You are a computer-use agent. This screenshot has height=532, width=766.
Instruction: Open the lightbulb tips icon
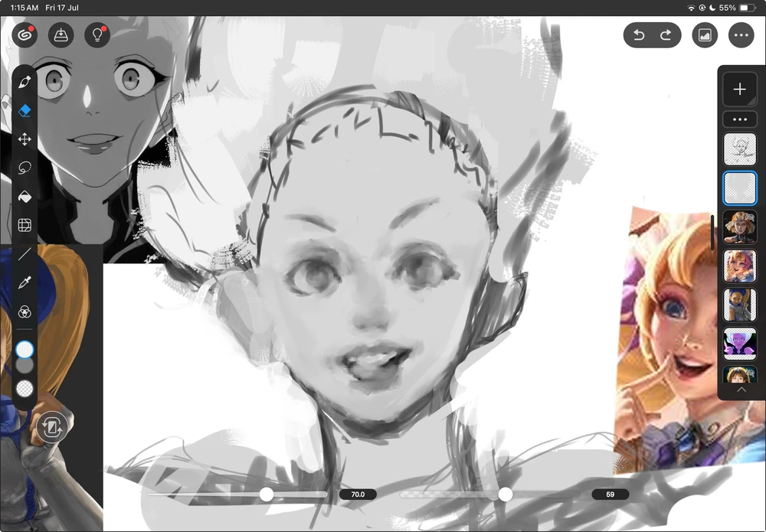coord(97,35)
